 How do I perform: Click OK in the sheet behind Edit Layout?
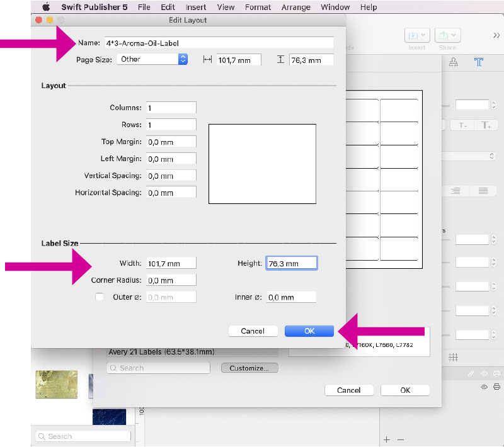(405, 390)
